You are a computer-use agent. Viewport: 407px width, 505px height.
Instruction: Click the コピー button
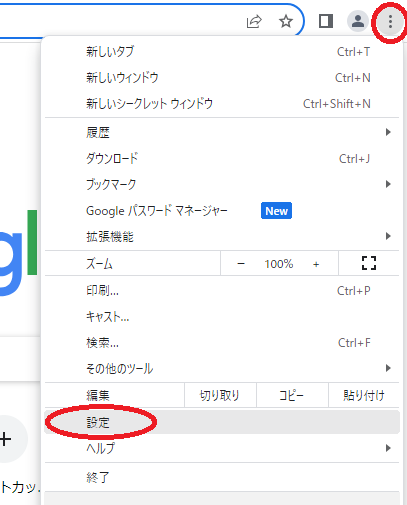pyautogui.click(x=292, y=395)
